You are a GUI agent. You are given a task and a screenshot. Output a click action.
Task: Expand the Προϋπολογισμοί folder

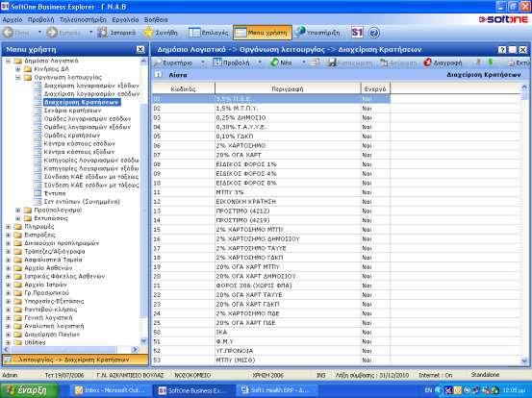coord(18,211)
